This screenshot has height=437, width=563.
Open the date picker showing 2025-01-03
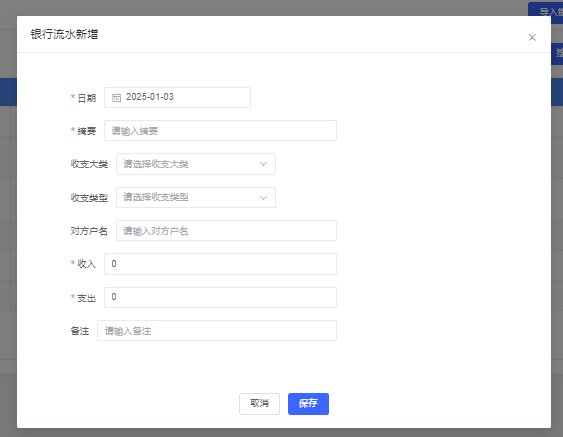click(177, 97)
